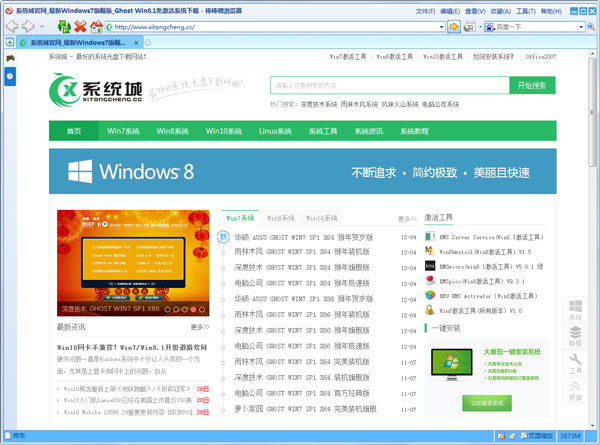Click the 深度技术系统 hot search link

point(319,104)
